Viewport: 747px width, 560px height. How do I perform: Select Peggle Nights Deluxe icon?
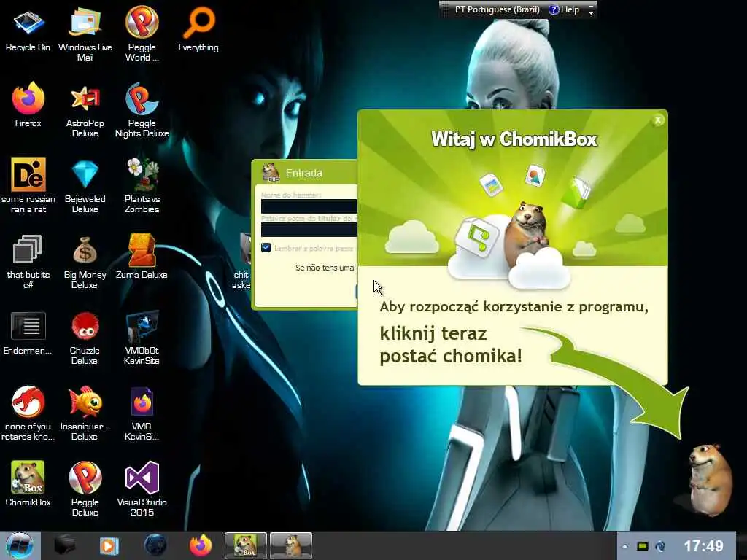point(142,111)
